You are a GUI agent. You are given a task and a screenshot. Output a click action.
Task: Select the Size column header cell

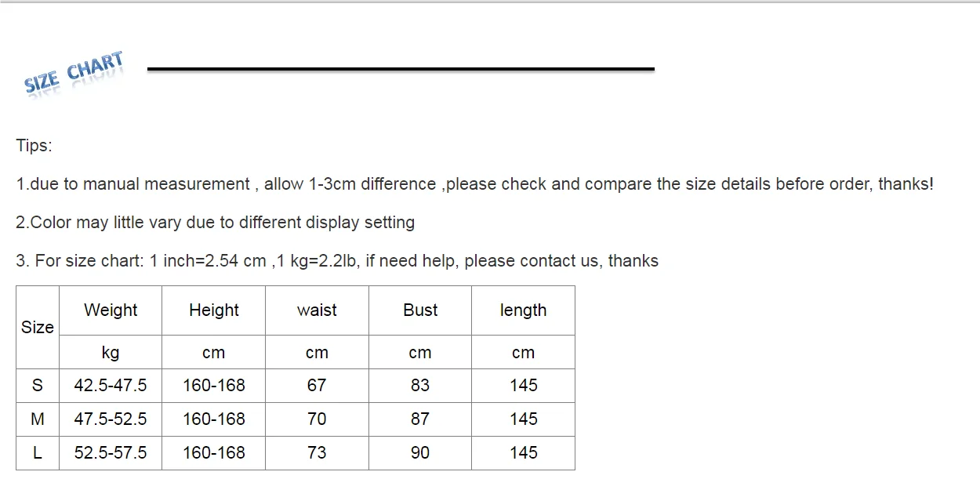38,327
